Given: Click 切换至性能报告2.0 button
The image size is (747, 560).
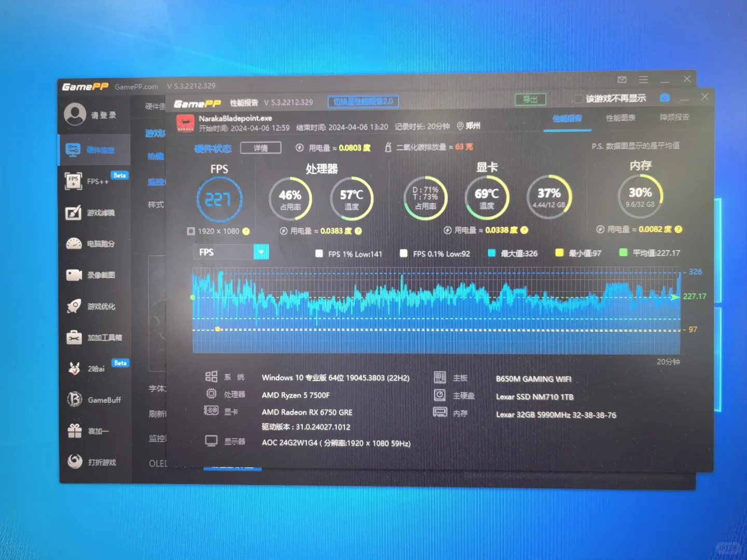Looking at the screenshot, I should click(x=363, y=101).
